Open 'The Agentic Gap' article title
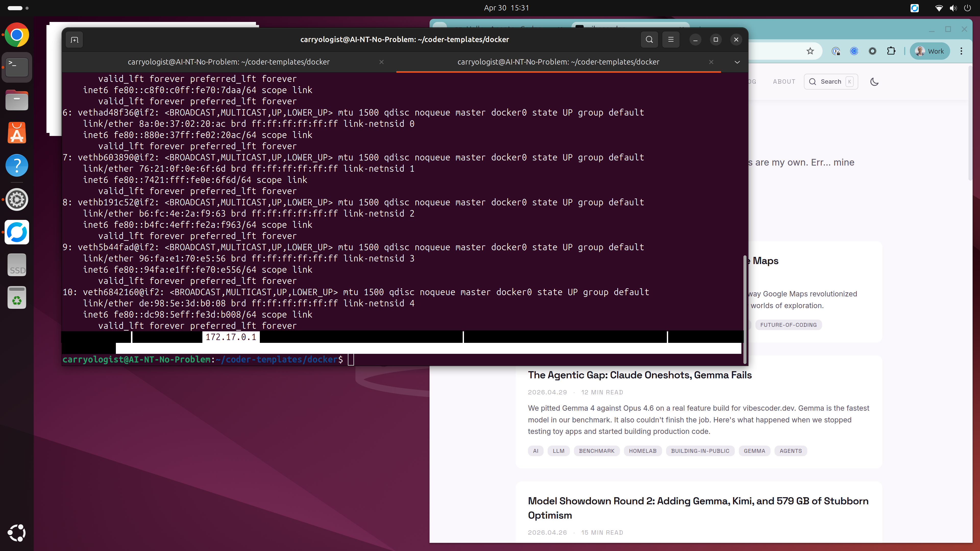This screenshot has width=980, height=551. (x=640, y=375)
